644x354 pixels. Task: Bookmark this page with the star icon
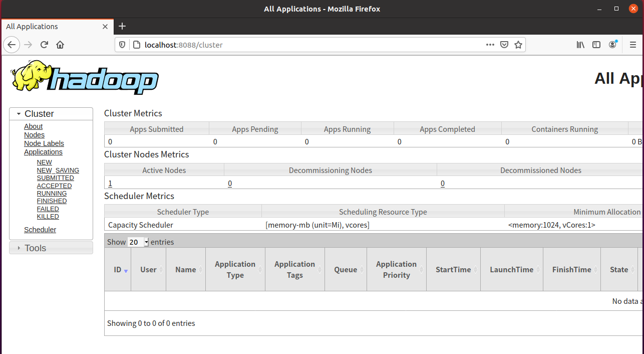pos(518,45)
